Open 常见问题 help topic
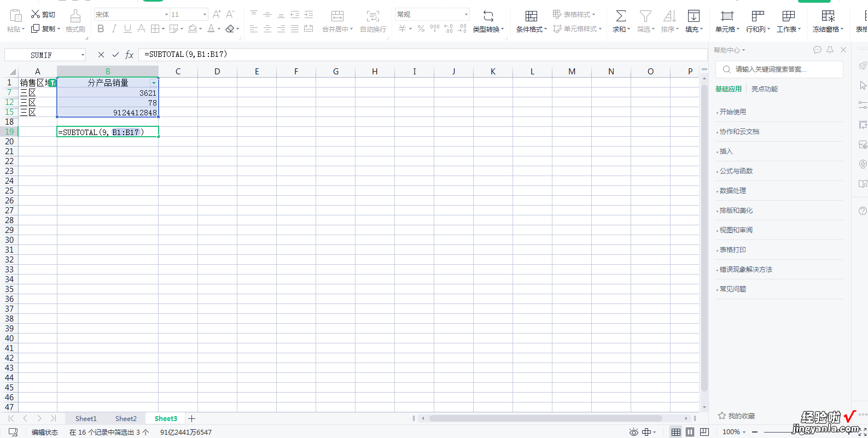Image resolution: width=868 pixels, height=438 pixels. coord(733,289)
